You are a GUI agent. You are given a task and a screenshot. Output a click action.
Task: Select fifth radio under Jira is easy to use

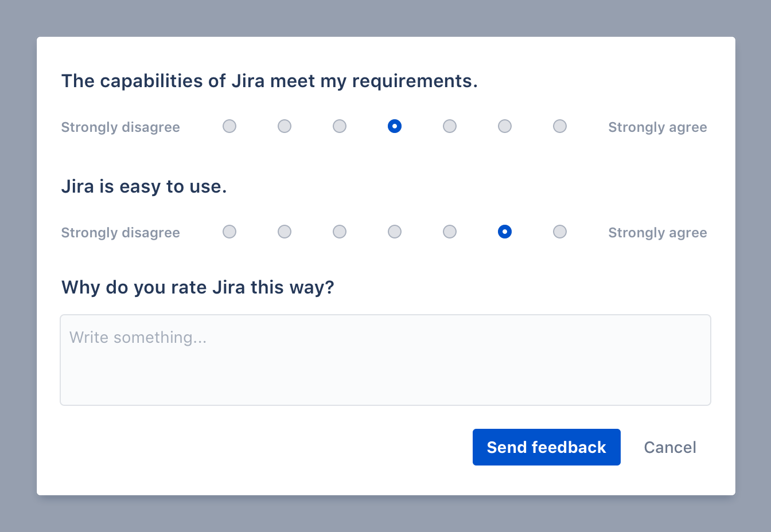point(450,232)
